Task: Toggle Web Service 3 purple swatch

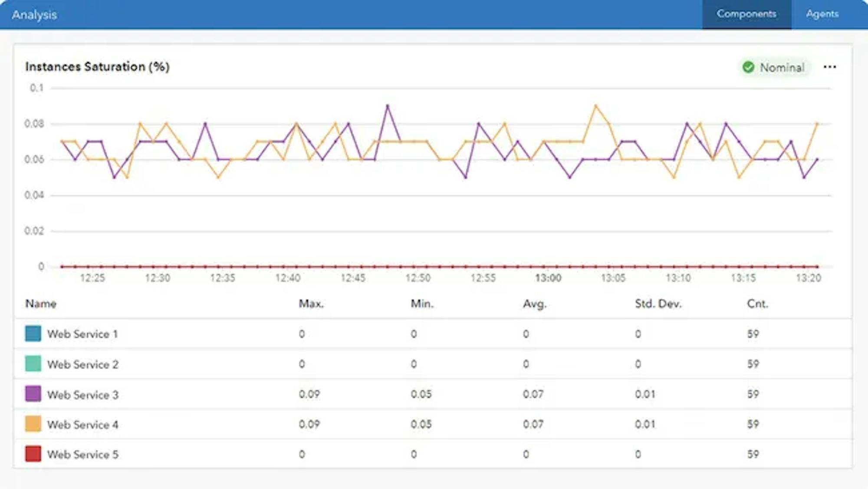Action: [x=33, y=394]
